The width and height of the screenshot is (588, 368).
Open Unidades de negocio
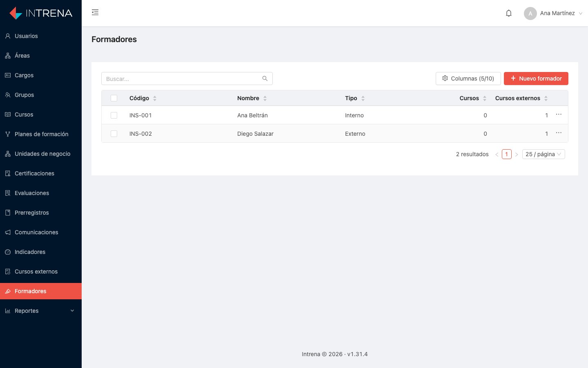[41, 154]
